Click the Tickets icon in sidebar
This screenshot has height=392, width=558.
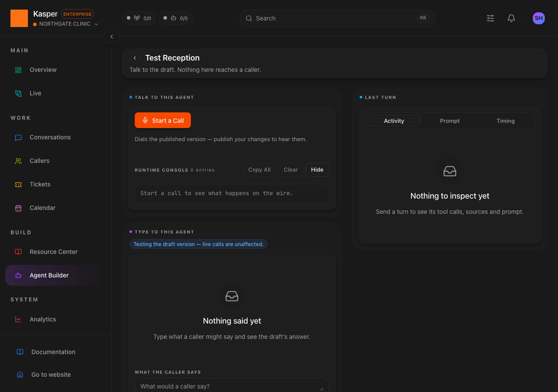18,184
